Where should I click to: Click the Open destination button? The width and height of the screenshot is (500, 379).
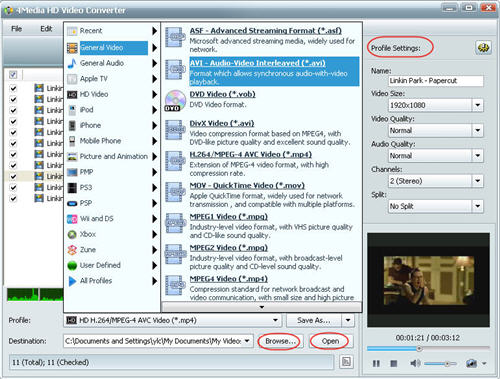(x=330, y=341)
